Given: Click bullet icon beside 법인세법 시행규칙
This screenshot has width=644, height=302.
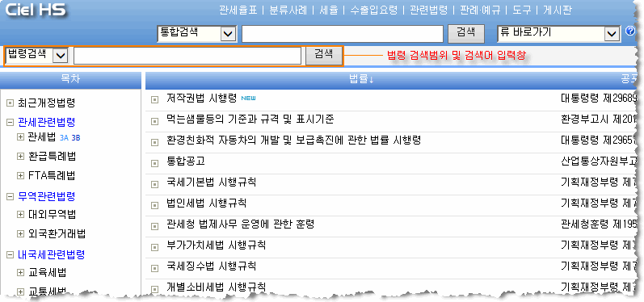Looking at the screenshot, I should click(154, 205).
